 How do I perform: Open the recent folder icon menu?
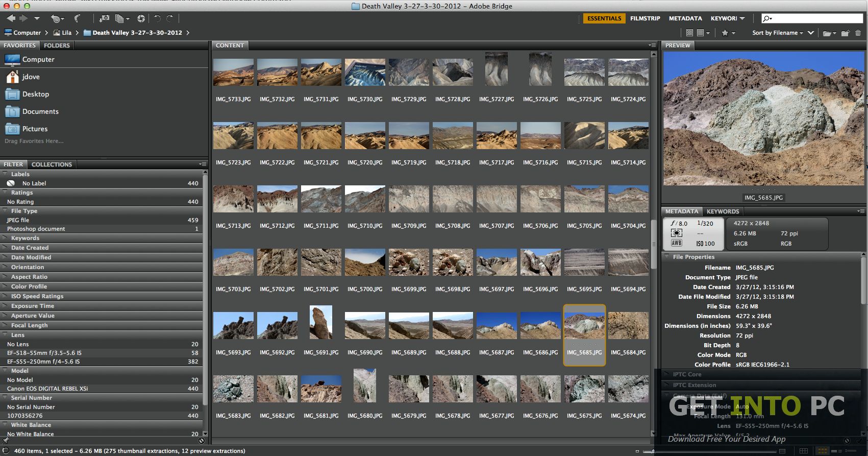pyautogui.click(x=829, y=33)
